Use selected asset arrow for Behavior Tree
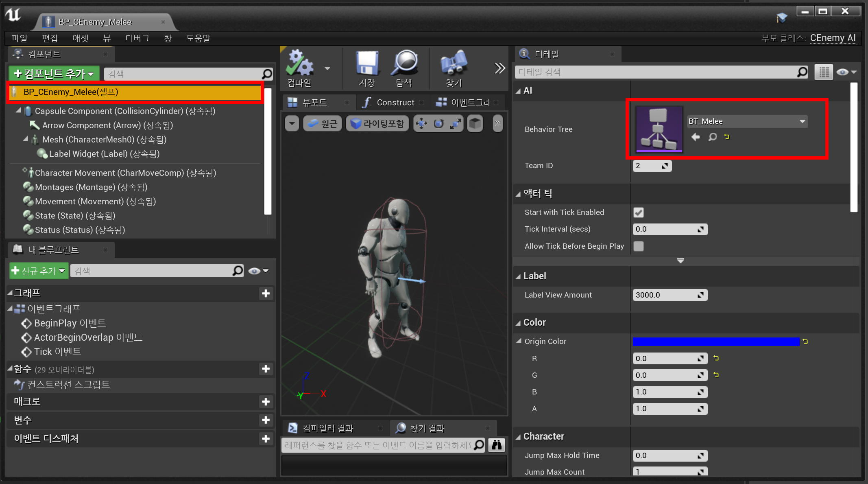The image size is (868, 484). pos(696,137)
